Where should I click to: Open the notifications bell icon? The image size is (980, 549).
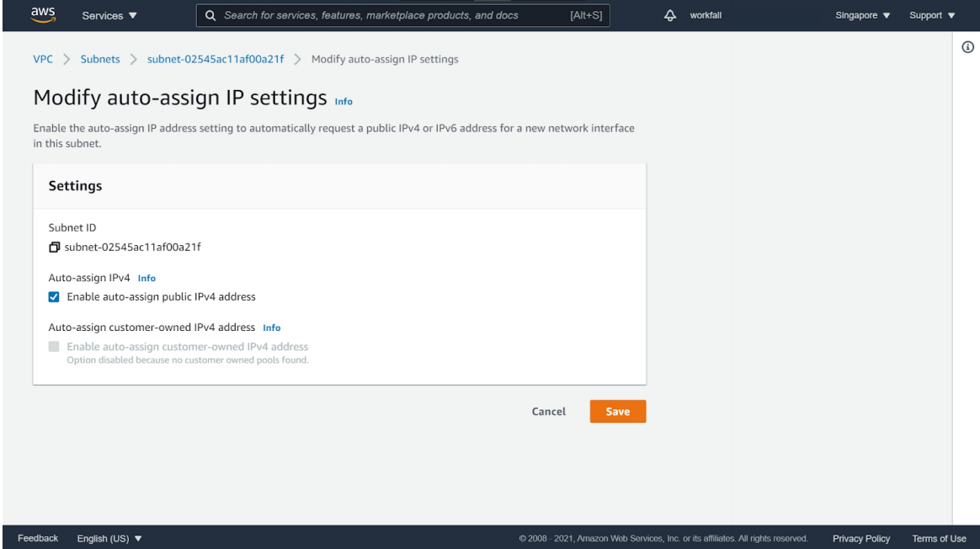pos(671,15)
